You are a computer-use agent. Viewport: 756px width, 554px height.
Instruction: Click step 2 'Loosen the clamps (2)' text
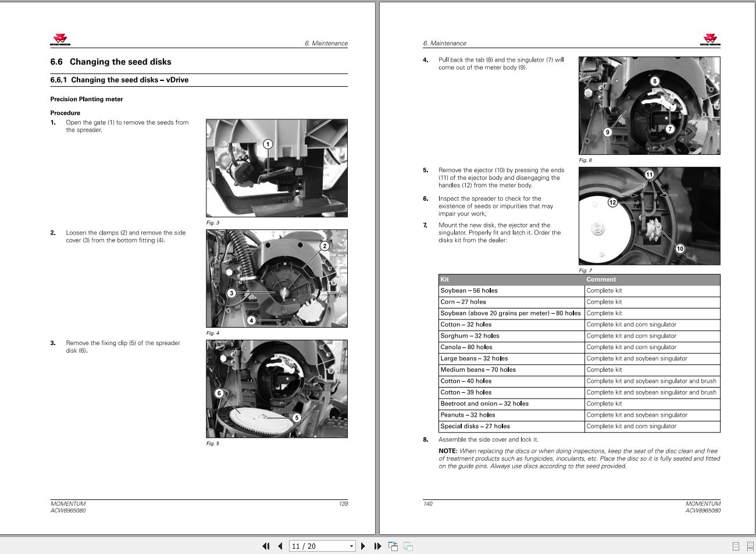[126, 236]
